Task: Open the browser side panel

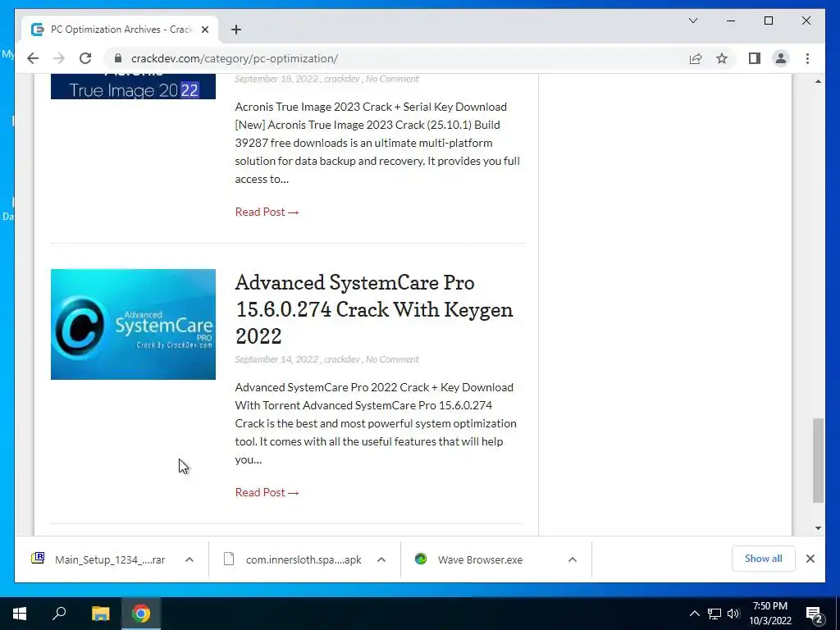Action: tap(755, 58)
